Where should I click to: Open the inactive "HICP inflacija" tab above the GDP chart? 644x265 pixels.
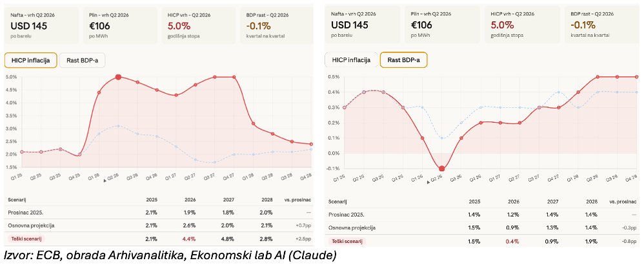351,60
